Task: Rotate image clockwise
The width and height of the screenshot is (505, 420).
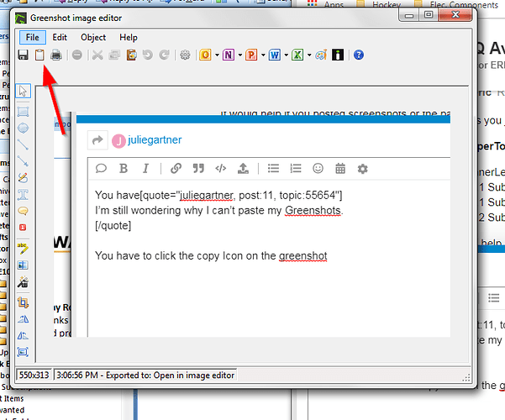Action: point(23,336)
